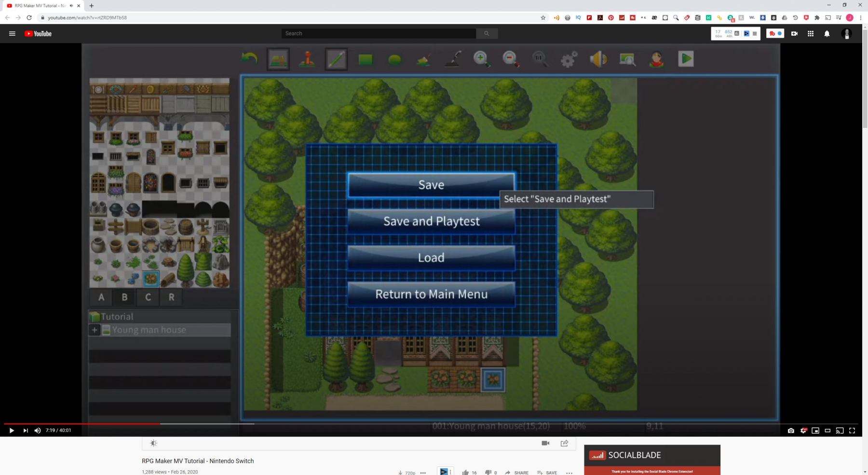Choose Save and Playtest
868x475 pixels.
click(x=431, y=221)
